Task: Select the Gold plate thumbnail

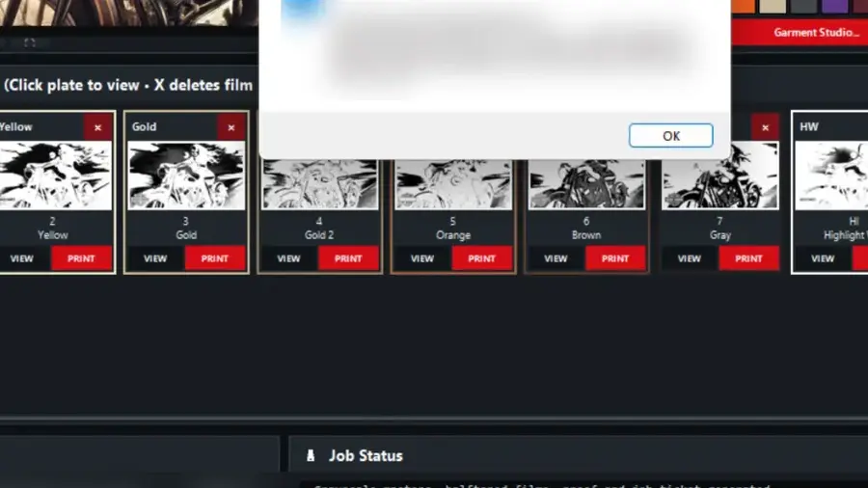Action: tap(186, 176)
